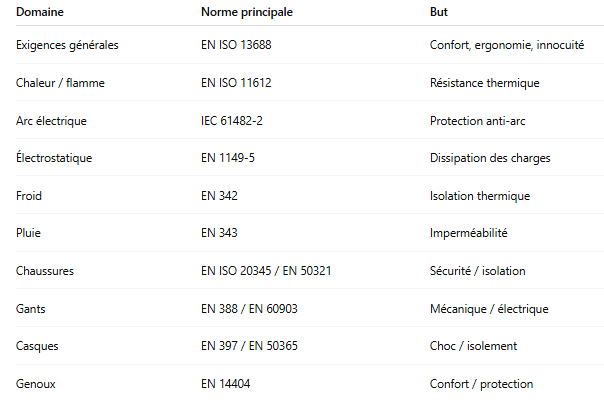Click the "EN 343" rain standard
This screenshot has height=409, width=604.
[219, 233]
